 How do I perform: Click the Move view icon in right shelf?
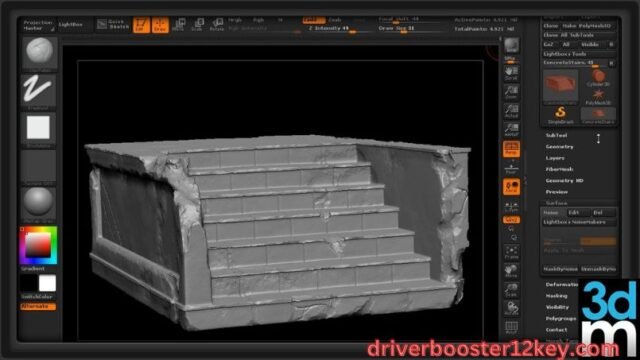pyautogui.click(x=511, y=271)
